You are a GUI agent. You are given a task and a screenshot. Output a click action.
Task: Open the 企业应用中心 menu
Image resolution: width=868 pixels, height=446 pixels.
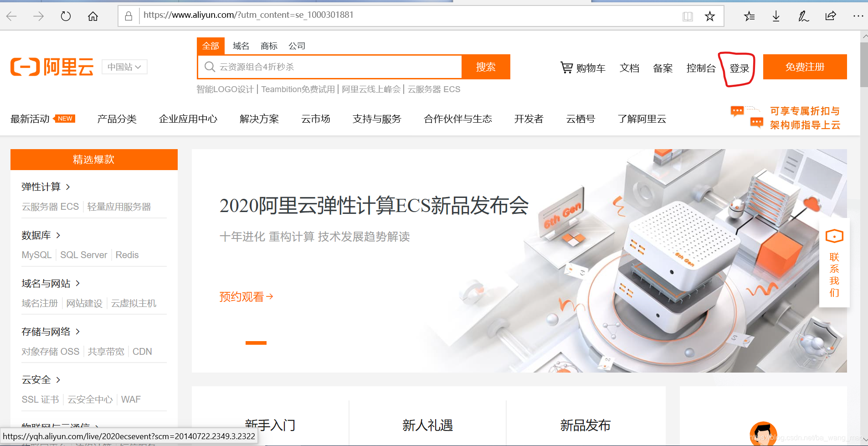tap(188, 119)
